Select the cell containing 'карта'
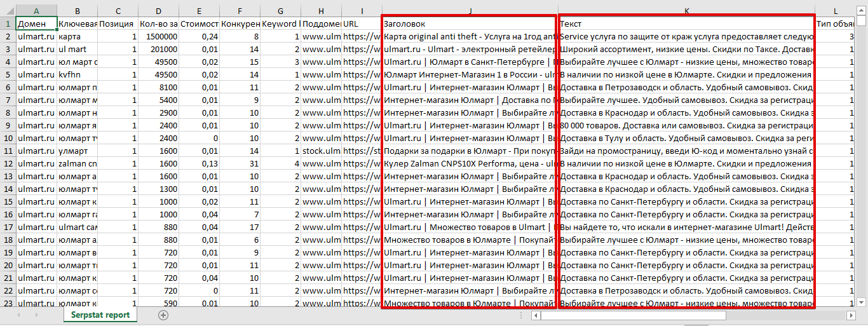 [77, 36]
